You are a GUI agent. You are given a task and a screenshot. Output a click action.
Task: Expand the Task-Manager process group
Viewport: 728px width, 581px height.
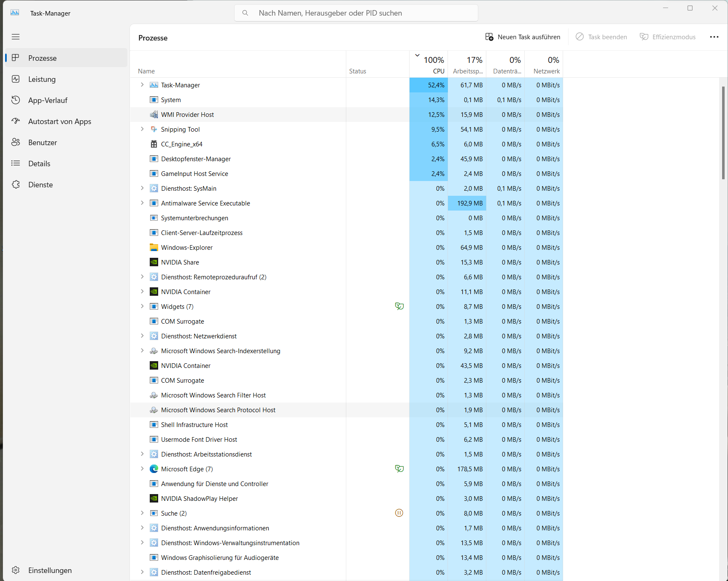coord(142,85)
